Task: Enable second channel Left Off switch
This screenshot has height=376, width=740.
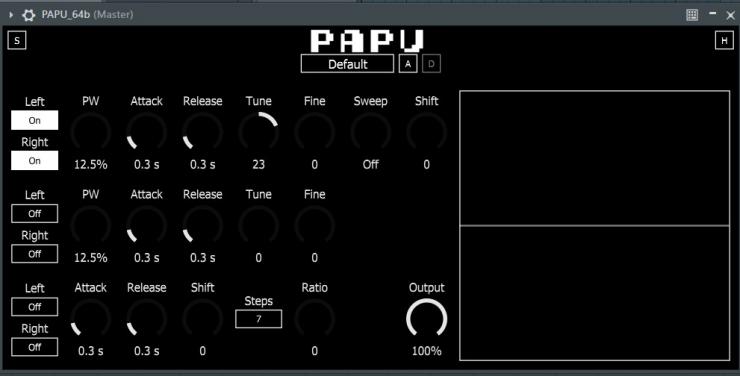Action: pyautogui.click(x=34, y=213)
